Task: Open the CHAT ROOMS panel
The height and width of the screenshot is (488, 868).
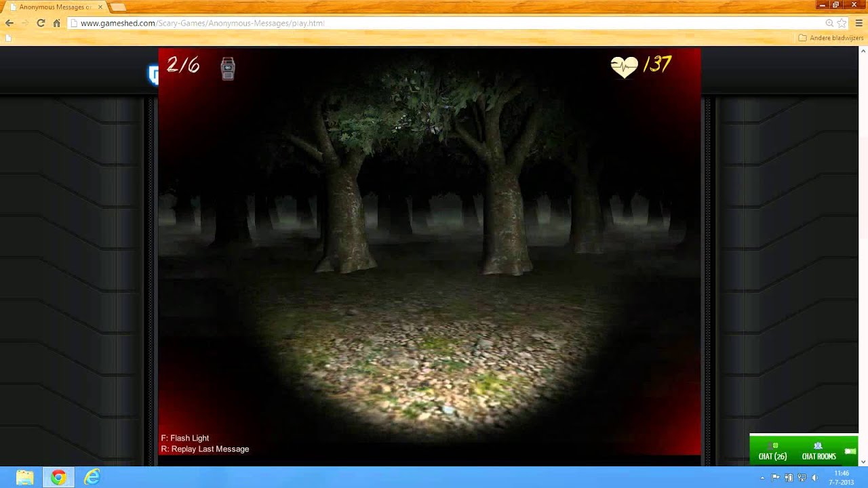Action: (x=818, y=451)
